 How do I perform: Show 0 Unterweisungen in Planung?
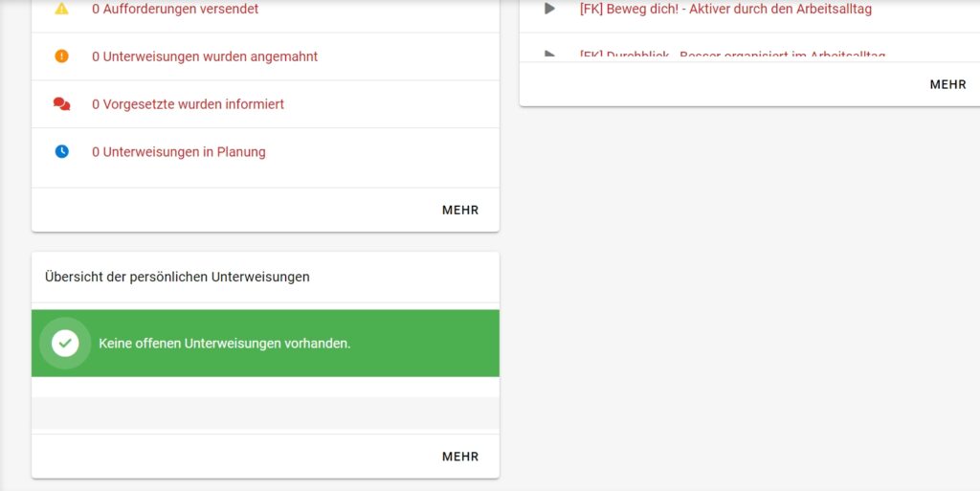point(179,151)
